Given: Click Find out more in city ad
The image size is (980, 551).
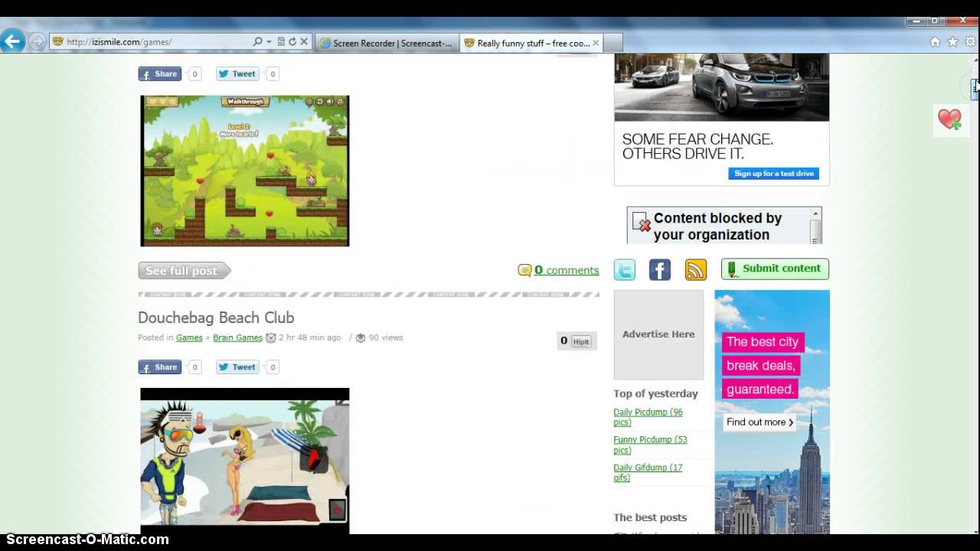Looking at the screenshot, I should pos(759,422).
